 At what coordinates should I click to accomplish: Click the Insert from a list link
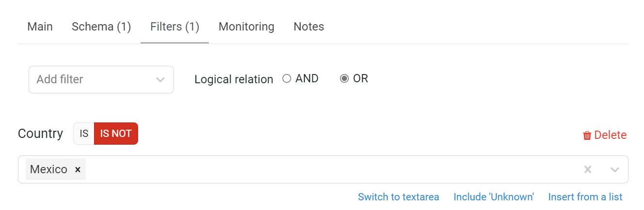pyautogui.click(x=585, y=197)
